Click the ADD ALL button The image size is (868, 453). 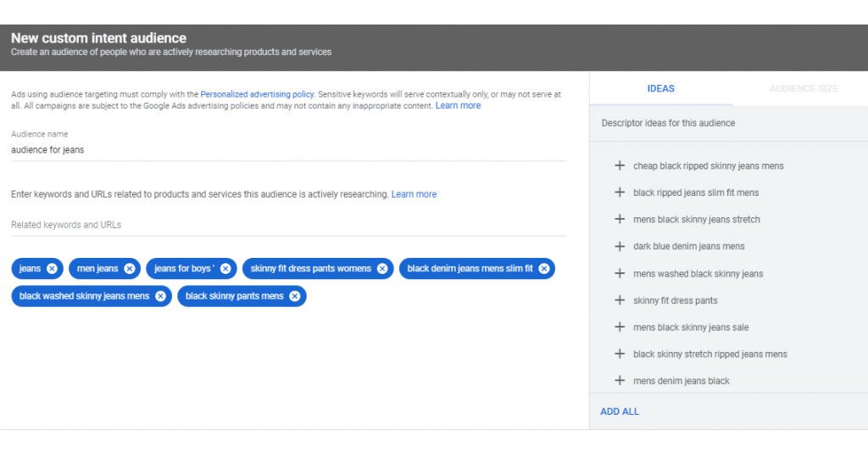[x=620, y=411]
